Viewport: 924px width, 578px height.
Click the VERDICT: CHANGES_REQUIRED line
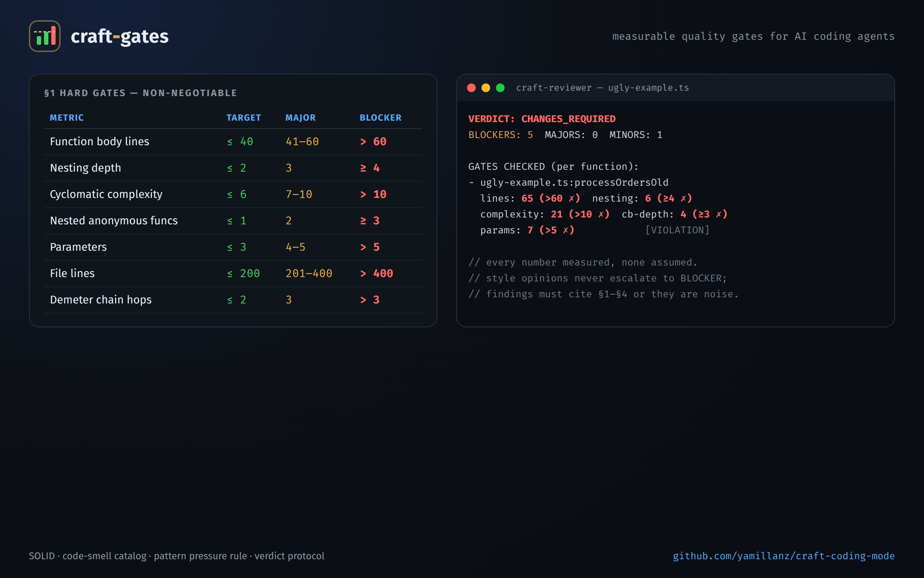[x=542, y=119]
